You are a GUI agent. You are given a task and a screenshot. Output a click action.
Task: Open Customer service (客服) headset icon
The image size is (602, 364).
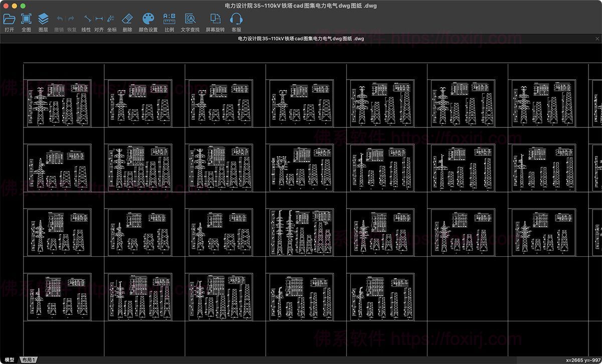pos(236,20)
